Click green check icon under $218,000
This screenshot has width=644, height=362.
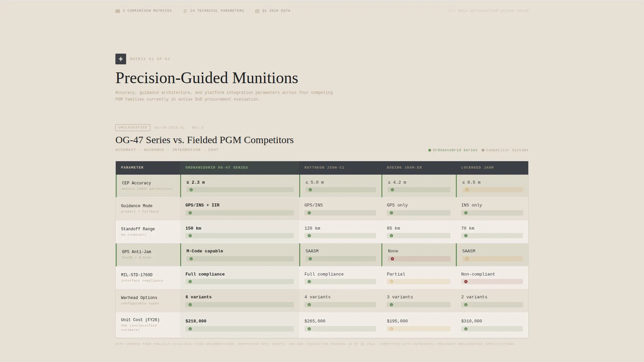pos(190,329)
